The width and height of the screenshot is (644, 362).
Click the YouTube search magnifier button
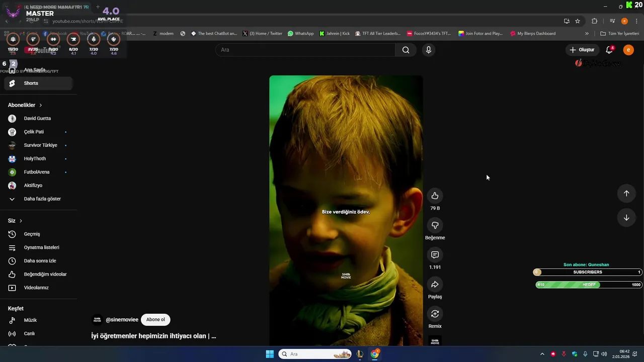point(406,50)
